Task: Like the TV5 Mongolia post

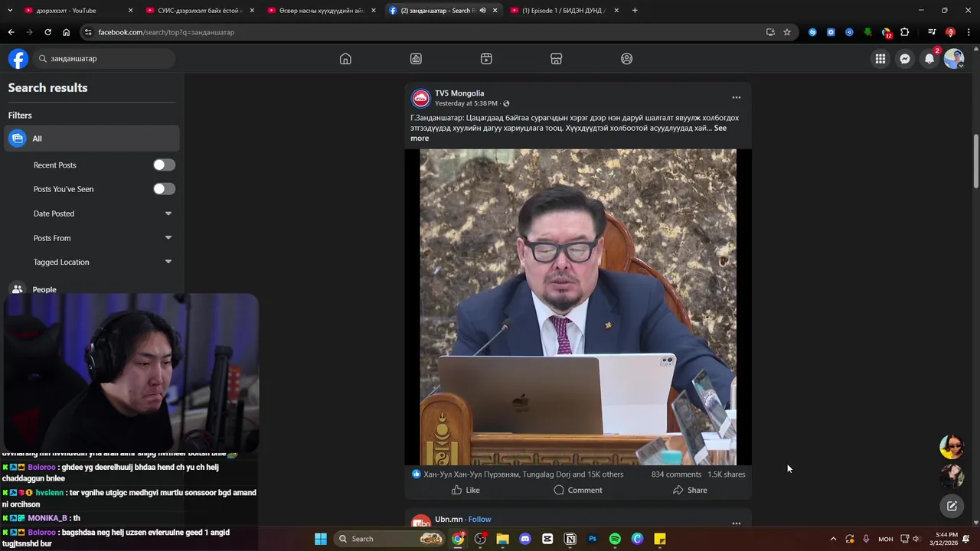Action: click(x=465, y=490)
